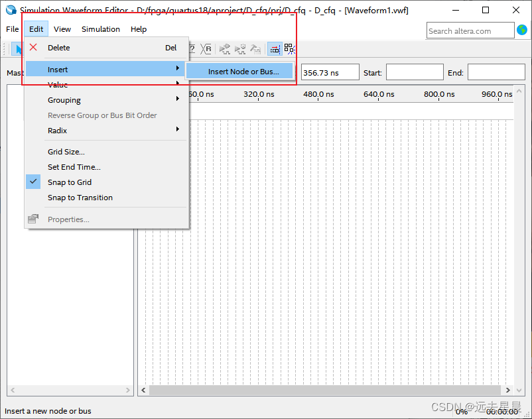Open the Simulation menu

(101, 29)
